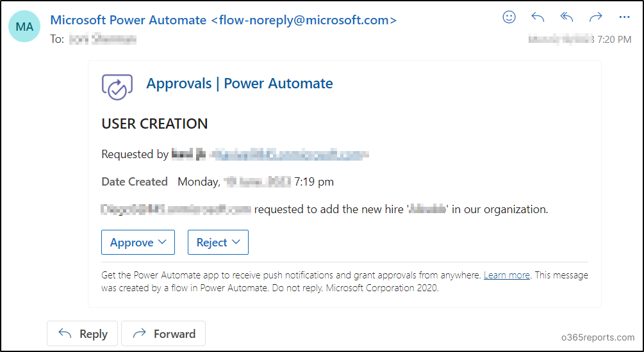Click the 7:20 PM received timestamp
Screen dimensions: 644x352
click(x=614, y=40)
